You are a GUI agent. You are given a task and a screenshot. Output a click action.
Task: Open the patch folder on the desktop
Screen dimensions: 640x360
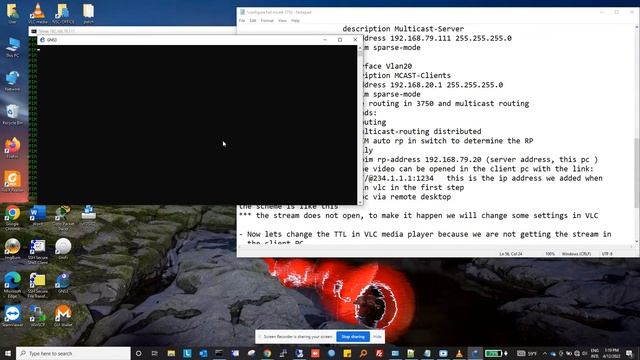88,13
